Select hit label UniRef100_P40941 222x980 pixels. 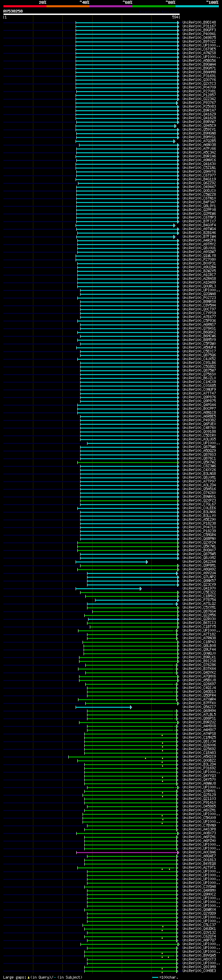point(199,34)
